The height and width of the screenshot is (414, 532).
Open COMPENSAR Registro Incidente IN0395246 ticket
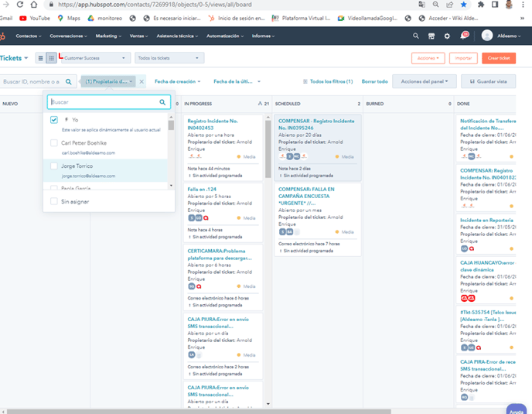(316, 125)
